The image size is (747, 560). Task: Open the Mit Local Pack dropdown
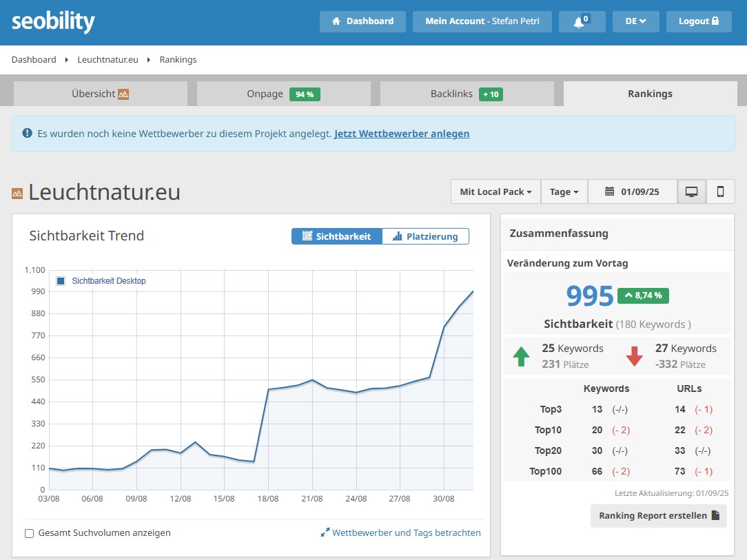pyautogui.click(x=495, y=191)
